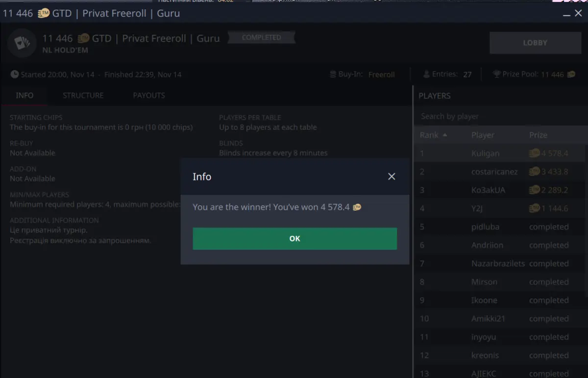Select player row costaricanez
This screenshot has height=378, width=588.
500,172
